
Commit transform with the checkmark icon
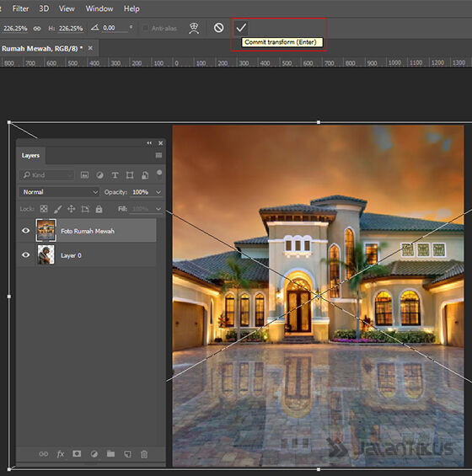(241, 28)
